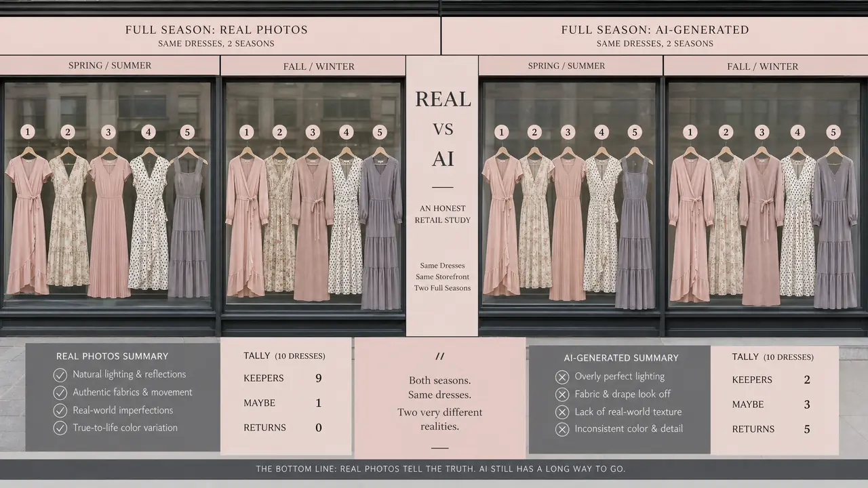Click the polka dot dress in AI Spring/Summer window
Viewport: 868px width, 488px height.
click(x=601, y=224)
